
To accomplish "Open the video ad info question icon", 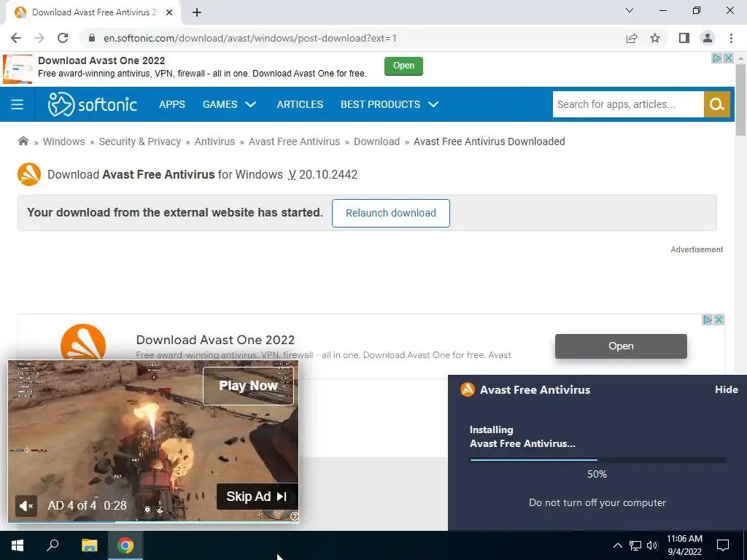I will [295, 516].
